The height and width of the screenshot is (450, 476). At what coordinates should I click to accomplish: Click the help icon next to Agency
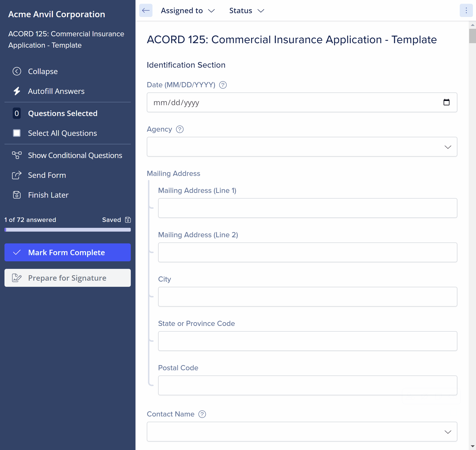(180, 129)
